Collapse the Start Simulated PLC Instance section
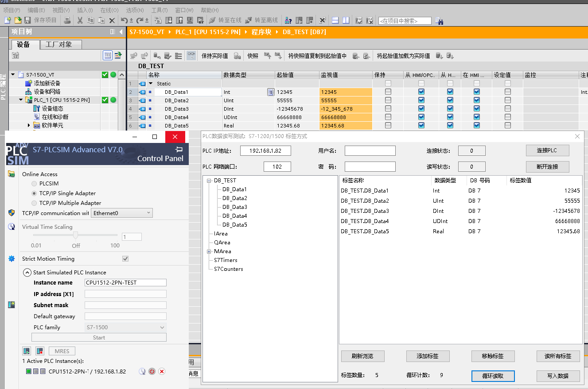The height and width of the screenshot is (389, 588). point(27,273)
